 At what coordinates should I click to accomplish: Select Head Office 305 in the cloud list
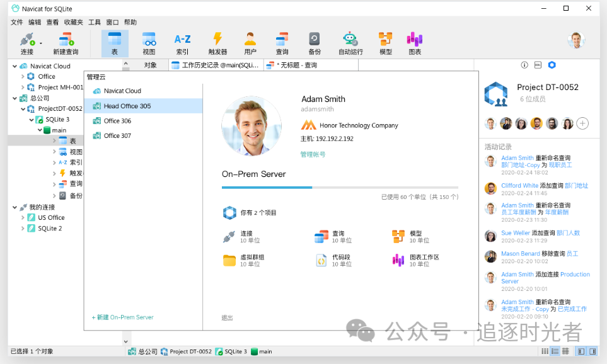(x=143, y=106)
